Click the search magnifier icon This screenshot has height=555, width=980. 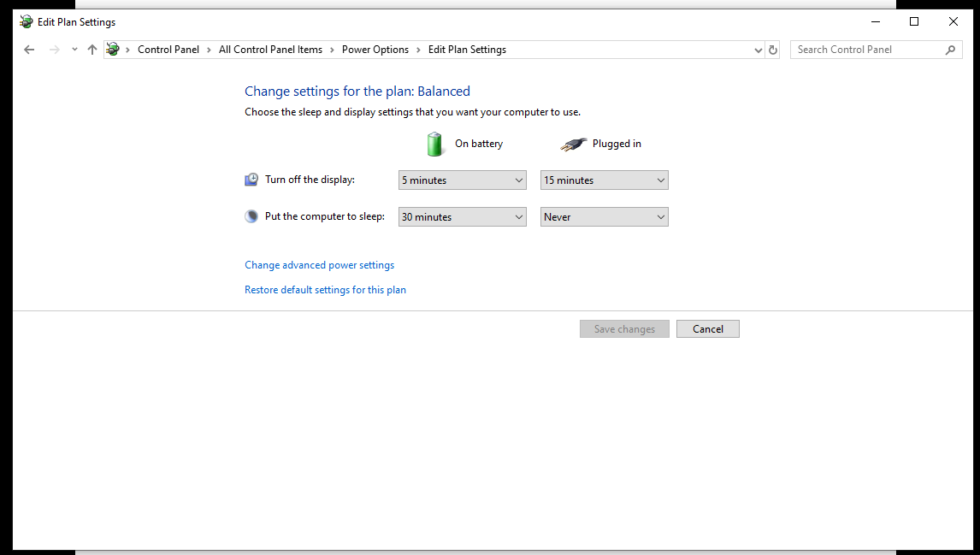pyautogui.click(x=950, y=50)
